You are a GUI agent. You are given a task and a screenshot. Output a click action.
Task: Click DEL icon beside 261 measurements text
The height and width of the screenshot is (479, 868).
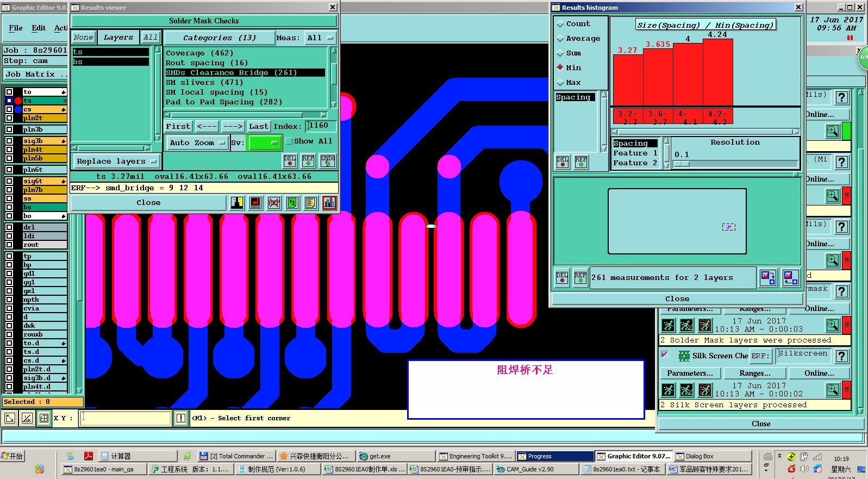coord(562,278)
